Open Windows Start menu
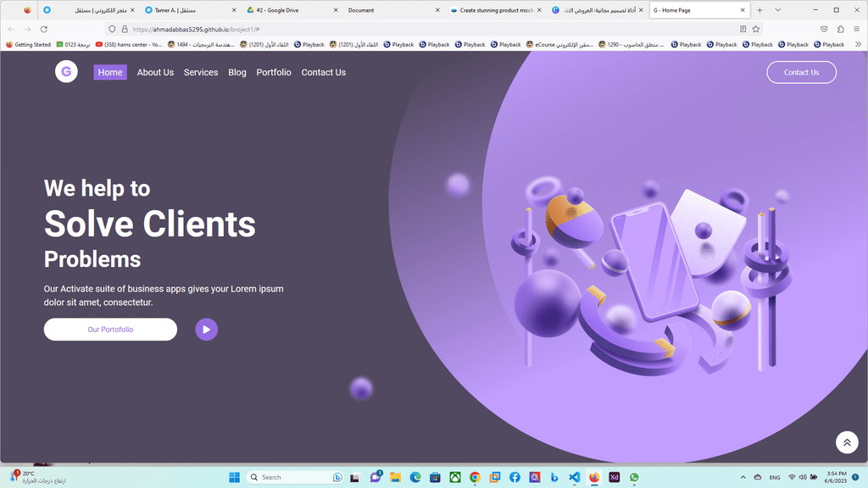This screenshot has height=488, width=868. (234, 477)
